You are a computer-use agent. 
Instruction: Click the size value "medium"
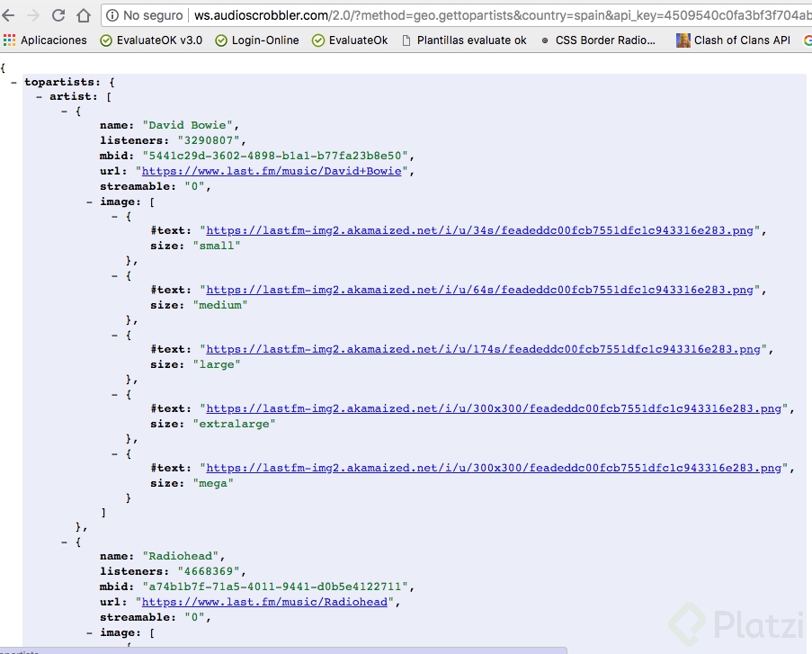(x=220, y=305)
